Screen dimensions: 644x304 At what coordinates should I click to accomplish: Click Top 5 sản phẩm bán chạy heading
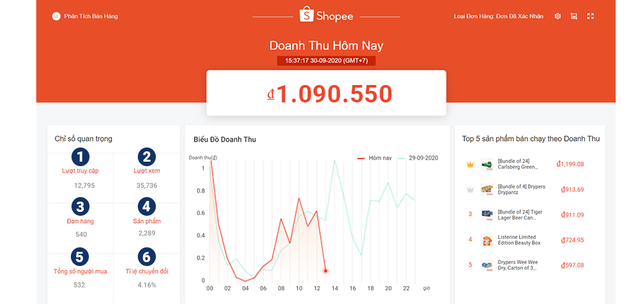pyautogui.click(x=531, y=139)
